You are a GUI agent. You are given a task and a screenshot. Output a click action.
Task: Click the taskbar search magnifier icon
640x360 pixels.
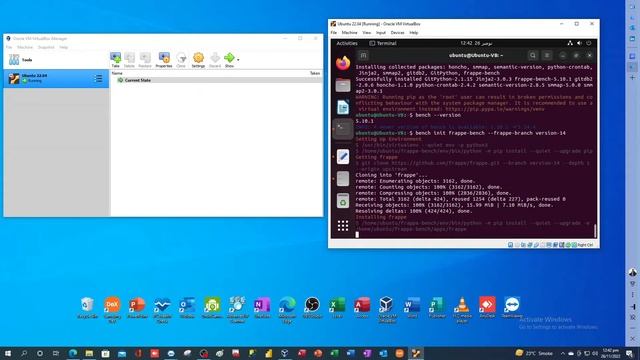click(x=24, y=353)
